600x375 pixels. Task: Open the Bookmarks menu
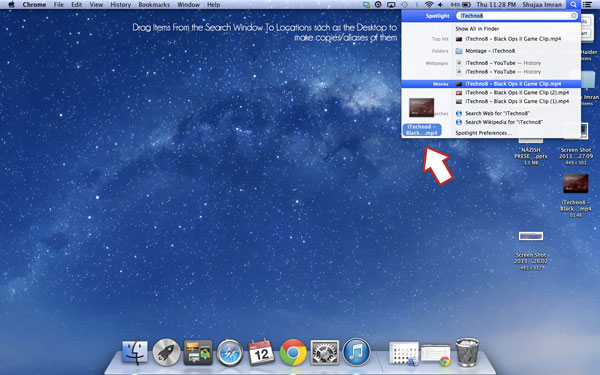(x=154, y=5)
